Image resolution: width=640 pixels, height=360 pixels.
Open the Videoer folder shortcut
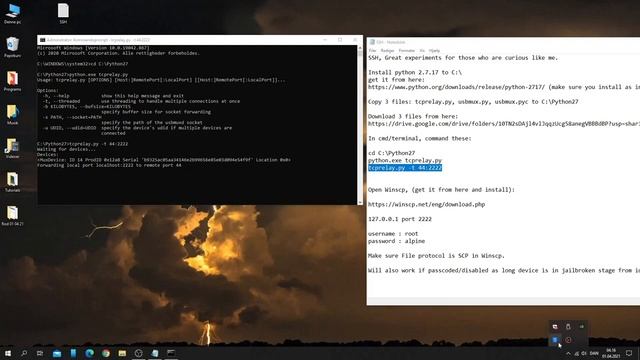coord(12,148)
